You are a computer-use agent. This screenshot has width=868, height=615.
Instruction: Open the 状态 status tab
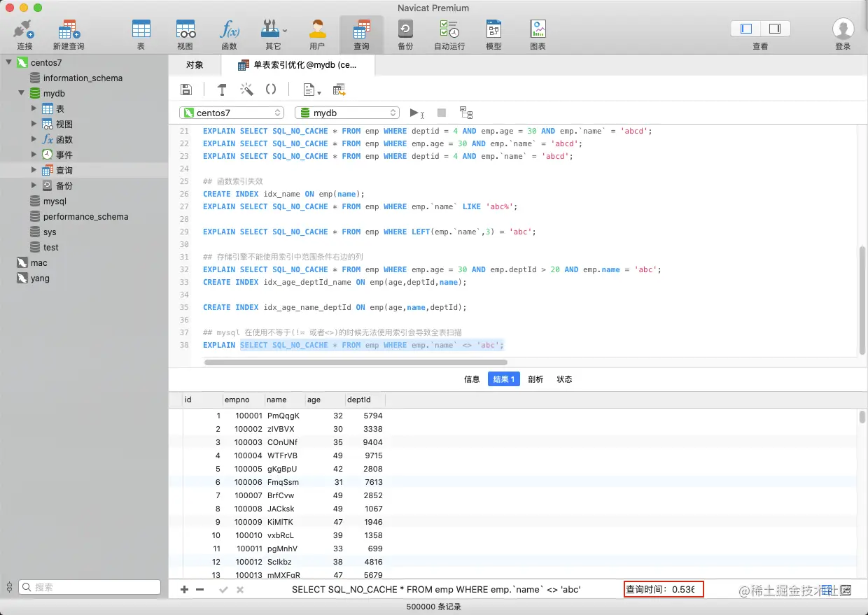[564, 379]
